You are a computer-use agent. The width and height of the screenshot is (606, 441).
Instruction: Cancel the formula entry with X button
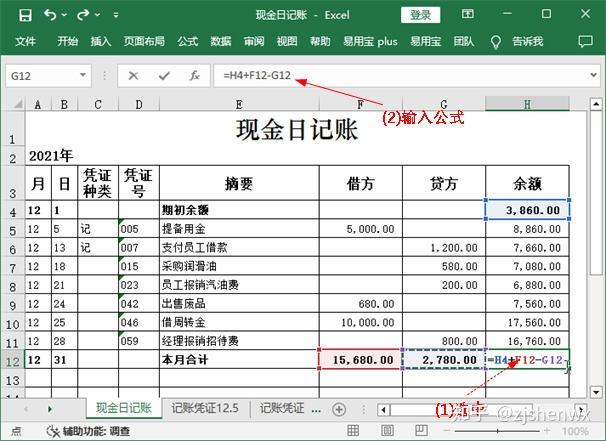click(x=133, y=75)
